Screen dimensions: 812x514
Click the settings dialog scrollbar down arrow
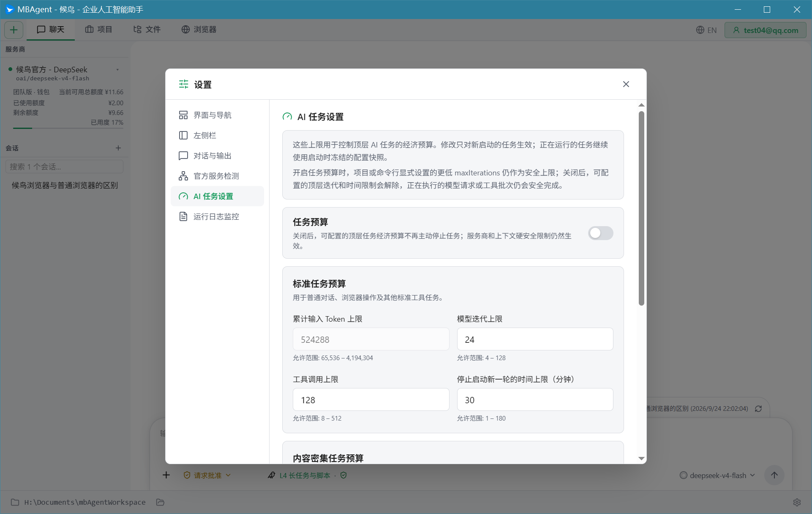pyautogui.click(x=641, y=459)
